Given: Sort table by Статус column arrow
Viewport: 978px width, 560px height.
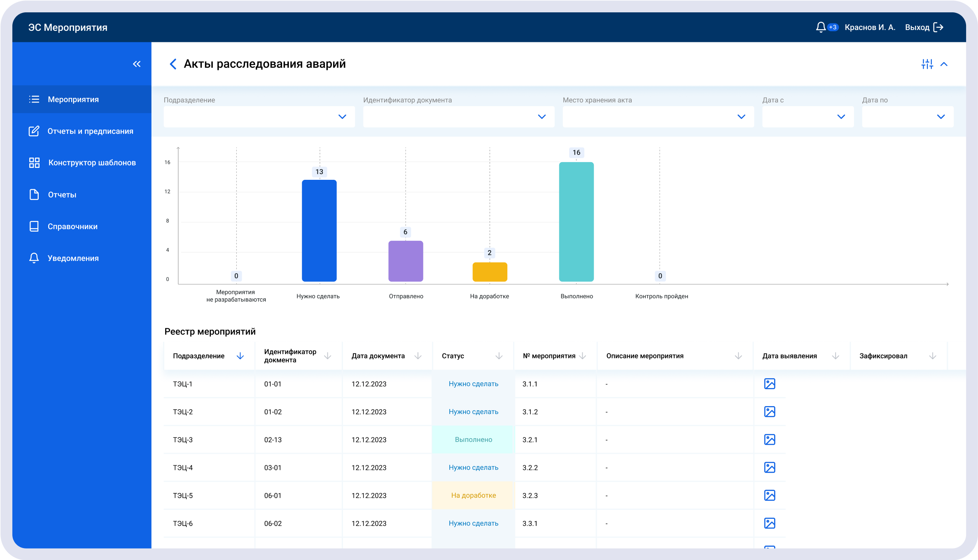Looking at the screenshot, I should pos(499,356).
